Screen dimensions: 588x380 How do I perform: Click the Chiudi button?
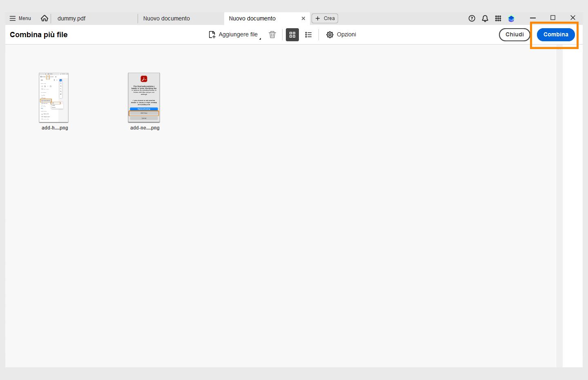pos(514,35)
